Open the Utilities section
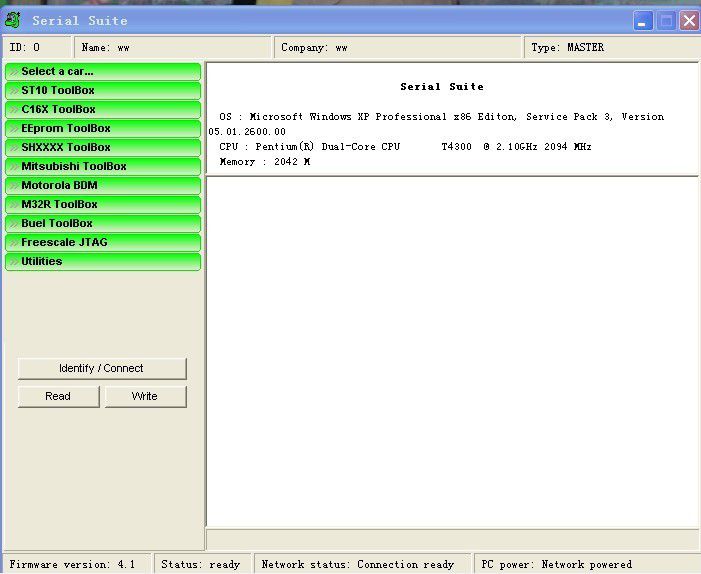 coord(103,261)
